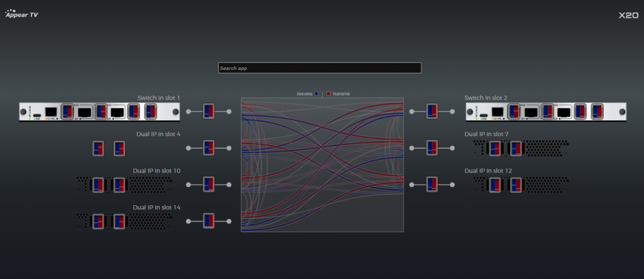
Task: Click first port on Dual IP slot 12
Action: 495,185
